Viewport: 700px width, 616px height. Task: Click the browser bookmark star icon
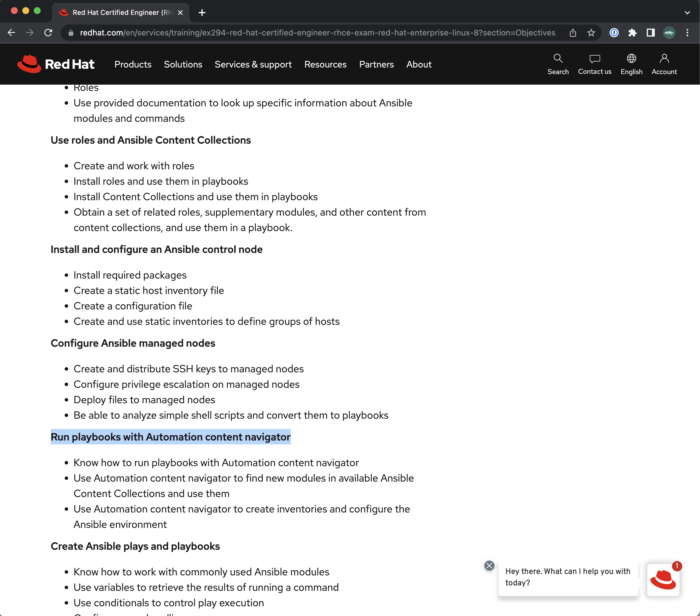[590, 32]
